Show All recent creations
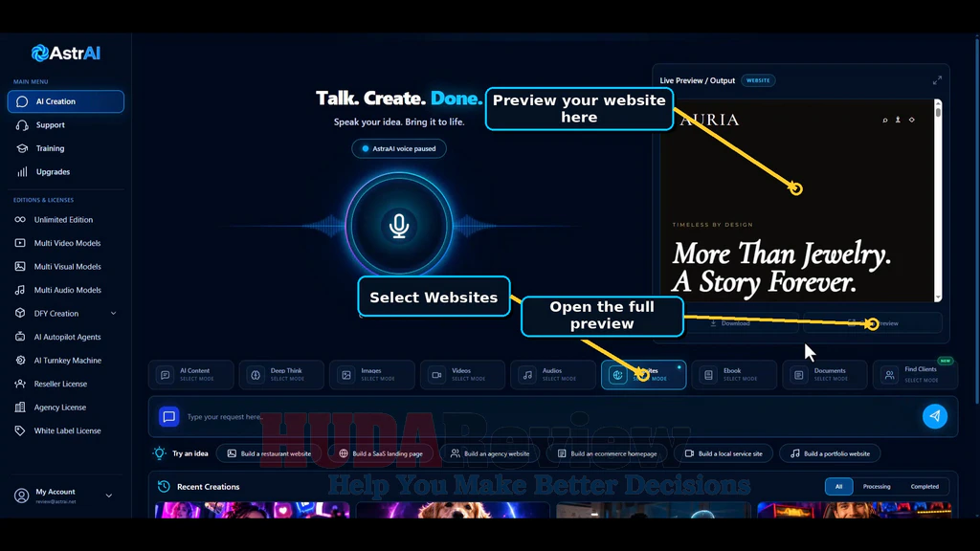The image size is (980, 551). click(x=838, y=487)
